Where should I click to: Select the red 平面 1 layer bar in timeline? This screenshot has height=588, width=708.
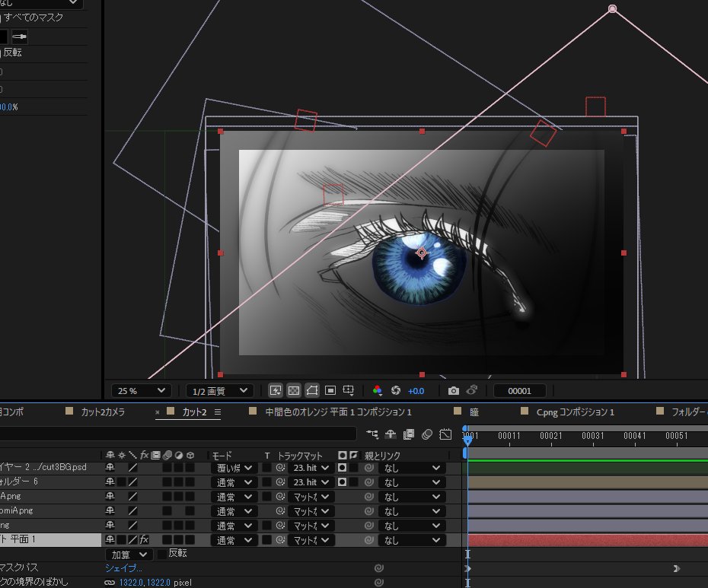(x=588, y=540)
